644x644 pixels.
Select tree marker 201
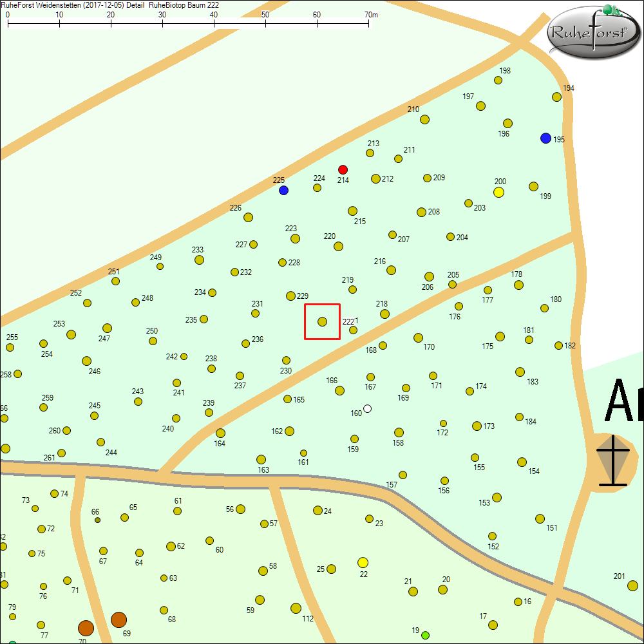click(x=632, y=585)
